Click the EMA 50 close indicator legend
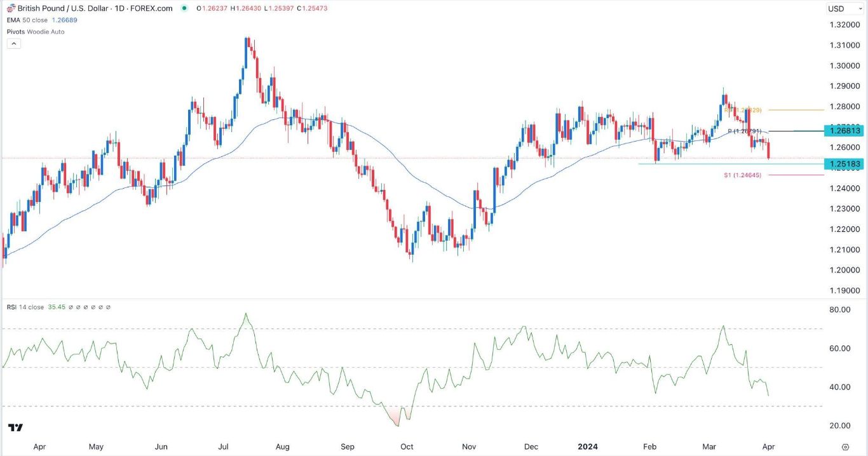 (x=28, y=20)
